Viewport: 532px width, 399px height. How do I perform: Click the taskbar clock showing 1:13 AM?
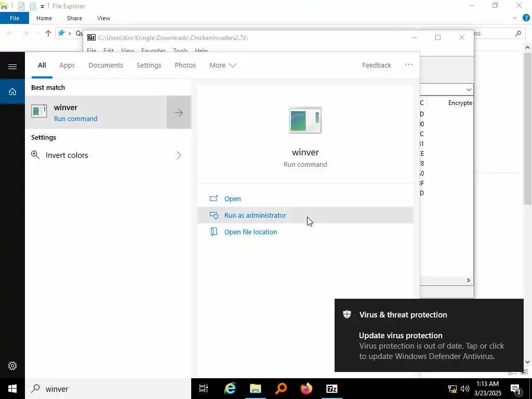tap(487, 389)
